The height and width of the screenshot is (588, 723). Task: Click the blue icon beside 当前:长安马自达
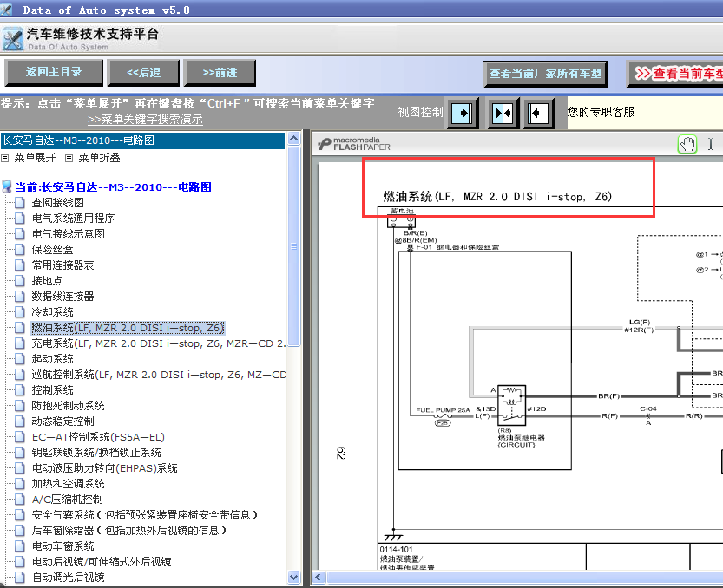(x=7, y=186)
